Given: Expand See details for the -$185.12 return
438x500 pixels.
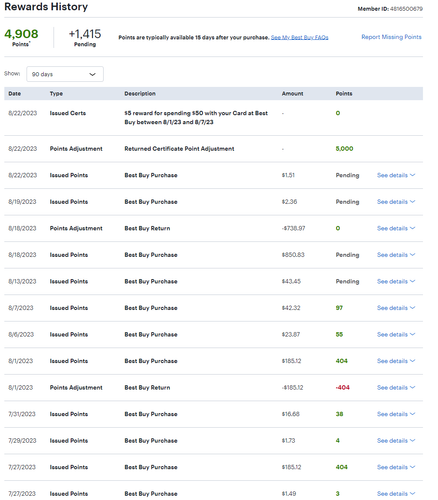Looking at the screenshot, I should [396, 388].
